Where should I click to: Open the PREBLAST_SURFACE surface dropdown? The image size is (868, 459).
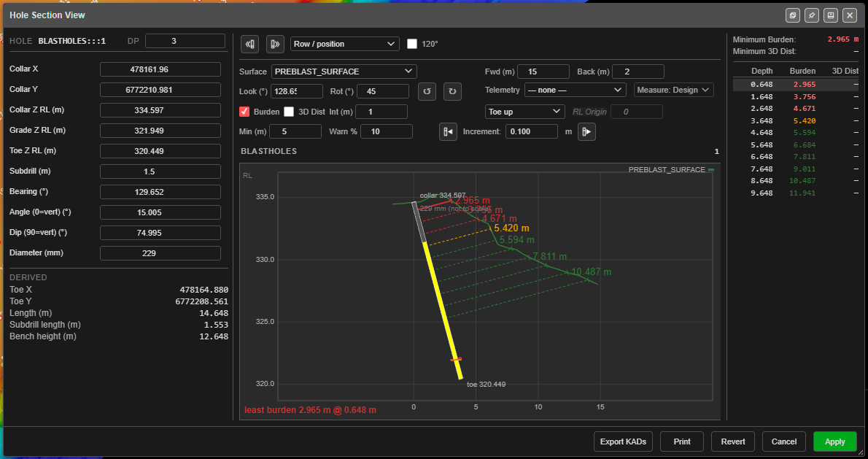pos(344,72)
